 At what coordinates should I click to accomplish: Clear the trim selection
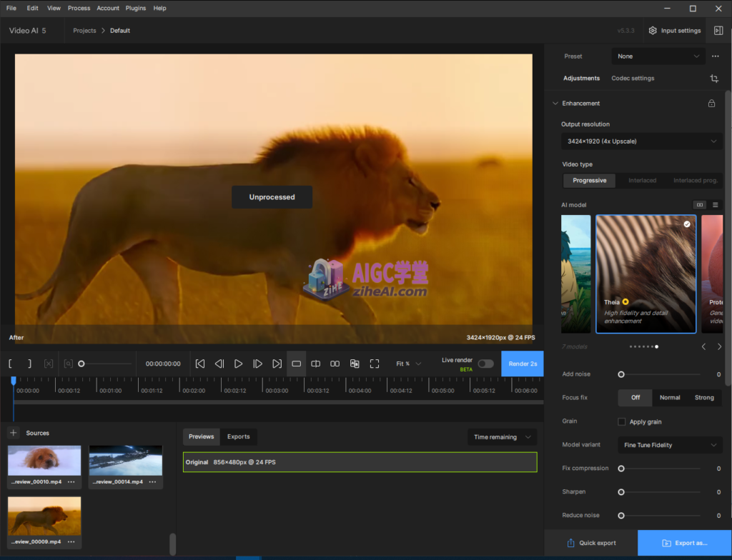coord(49,364)
